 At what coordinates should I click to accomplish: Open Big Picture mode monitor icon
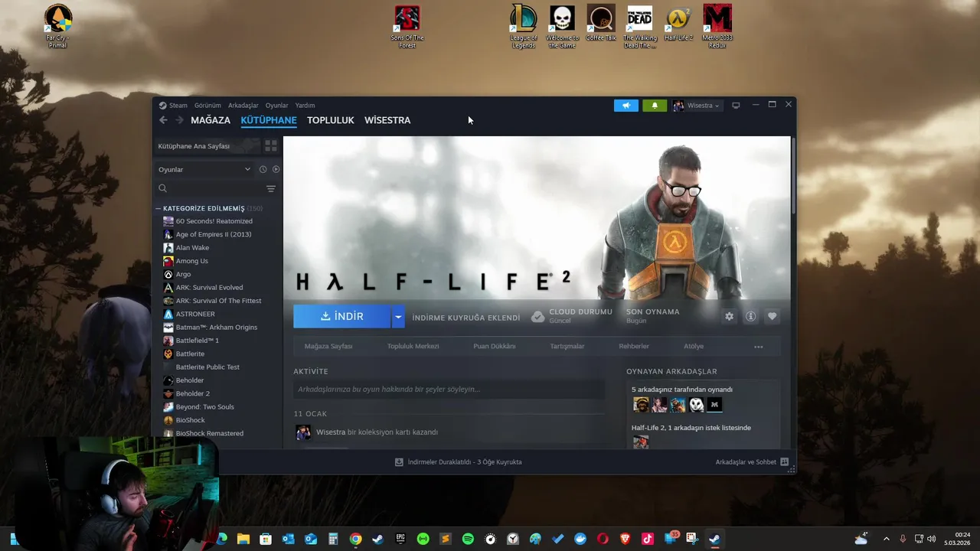(x=736, y=106)
